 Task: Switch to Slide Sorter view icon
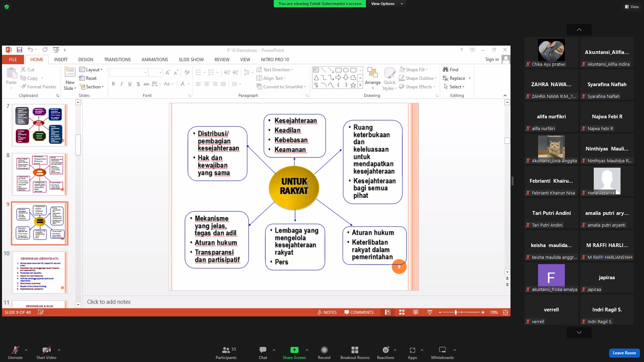[x=401, y=312]
